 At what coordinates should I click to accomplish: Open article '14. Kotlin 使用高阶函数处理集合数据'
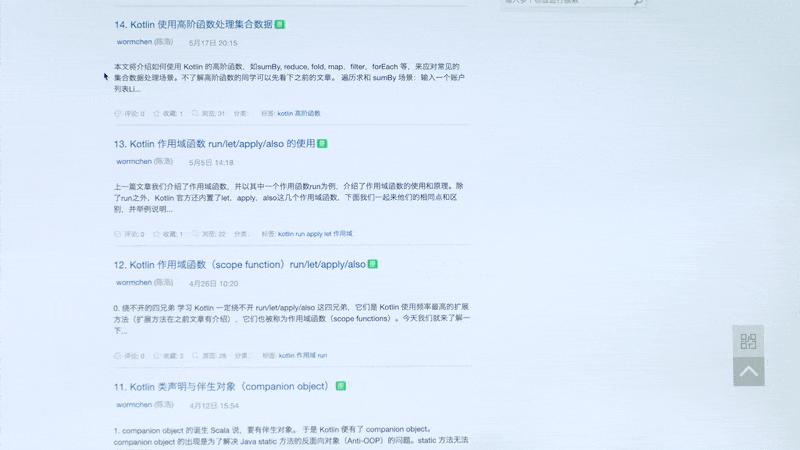193,24
